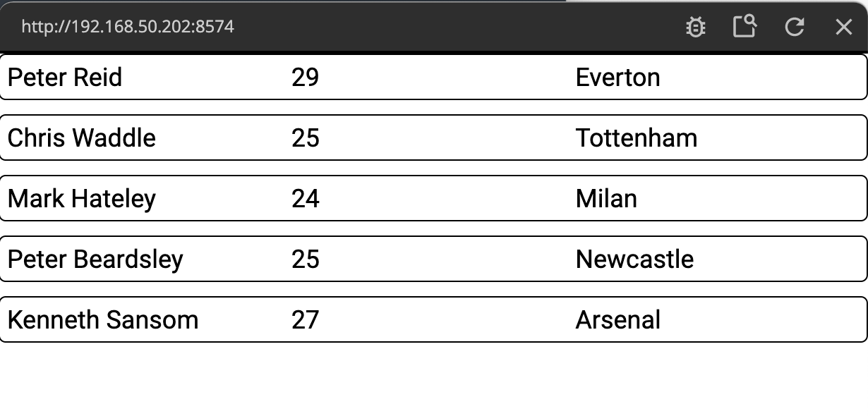Open the inspect page icon
Image resolution: width=868 pixels, height=416 pixels.
(x=745, y=27)
